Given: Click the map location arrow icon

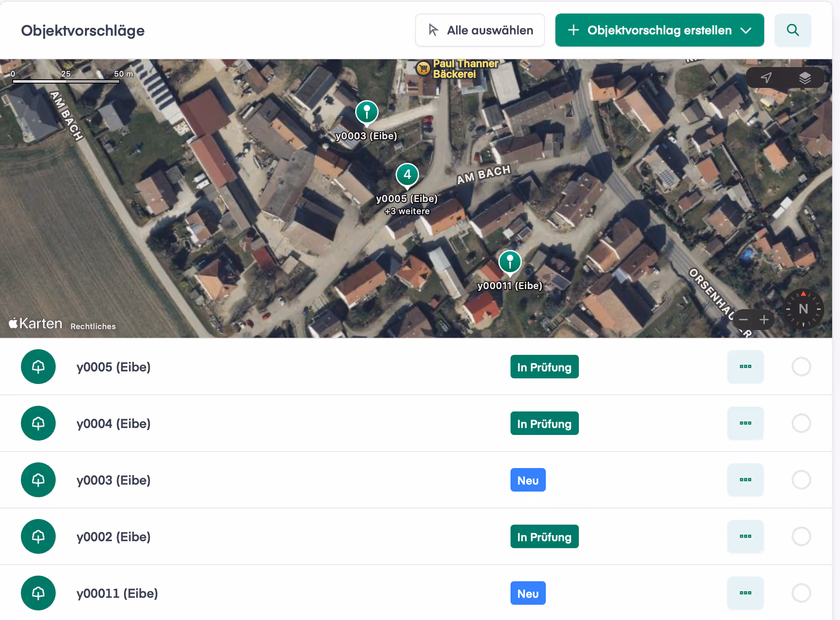Looking at the screenshot, I should coord(766,77).
